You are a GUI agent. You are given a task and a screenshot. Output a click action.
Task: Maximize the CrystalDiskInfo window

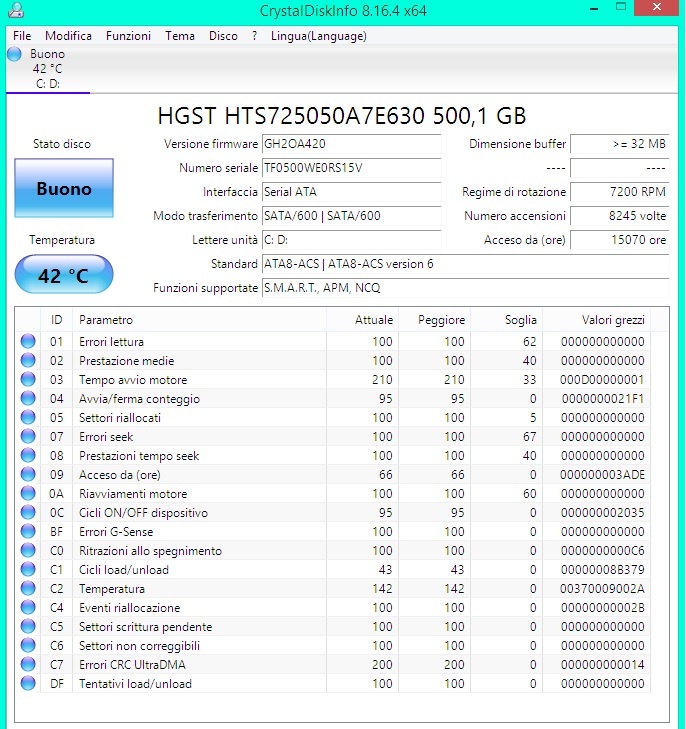pos(621,7)
